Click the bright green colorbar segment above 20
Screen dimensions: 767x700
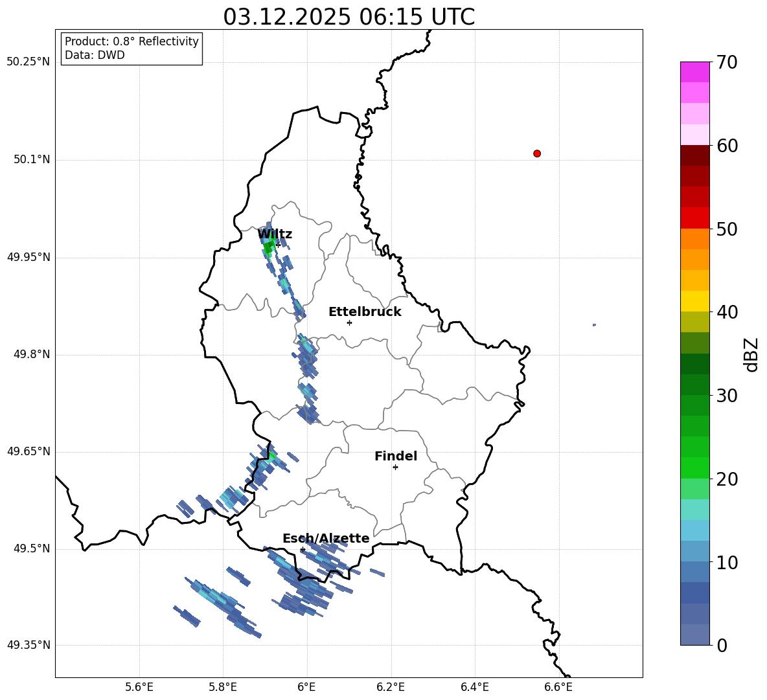click(695, 468)
